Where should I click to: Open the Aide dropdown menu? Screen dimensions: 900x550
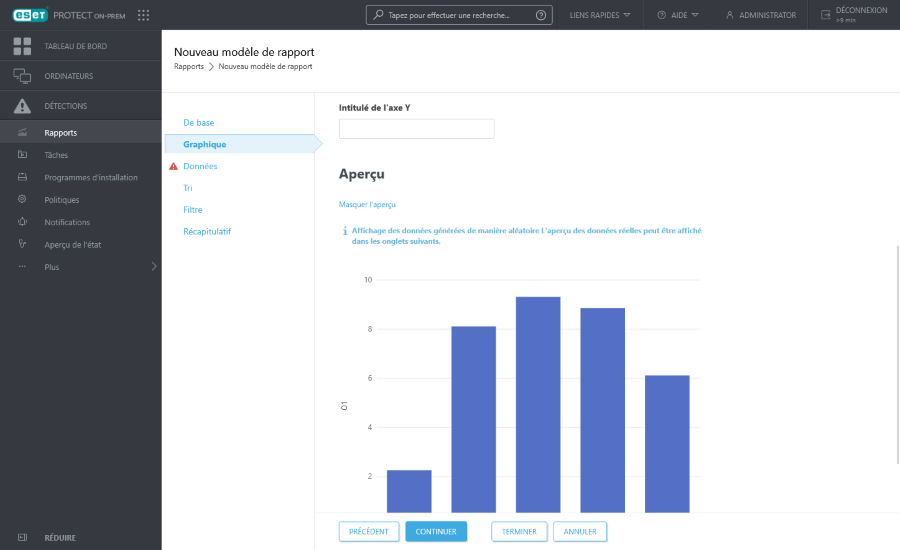pos(678,15)
